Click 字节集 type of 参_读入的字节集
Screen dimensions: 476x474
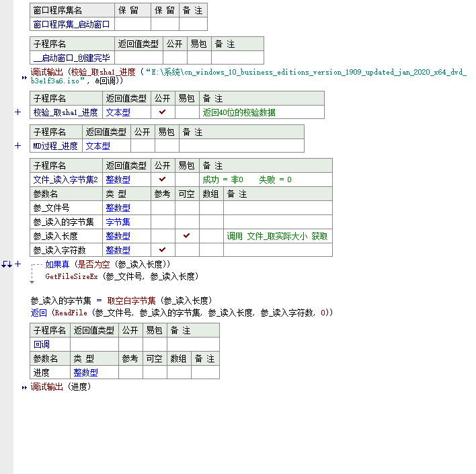pyautogui.click(x=118, y=222)
